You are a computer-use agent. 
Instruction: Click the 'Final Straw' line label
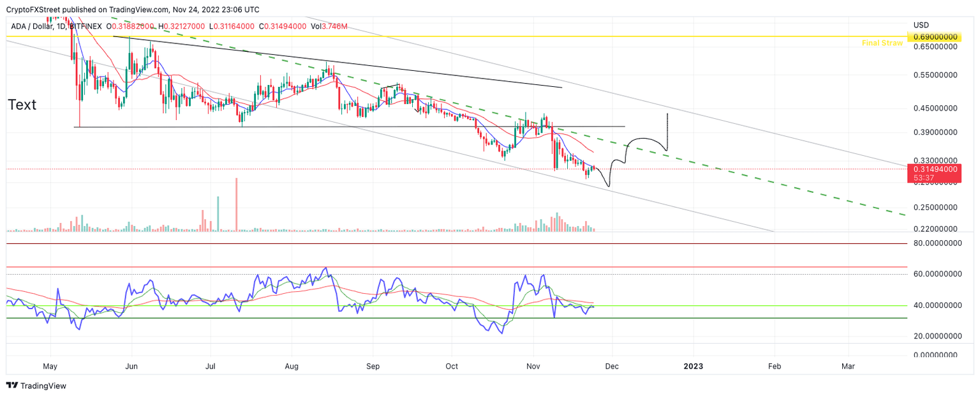pos(882,43)
